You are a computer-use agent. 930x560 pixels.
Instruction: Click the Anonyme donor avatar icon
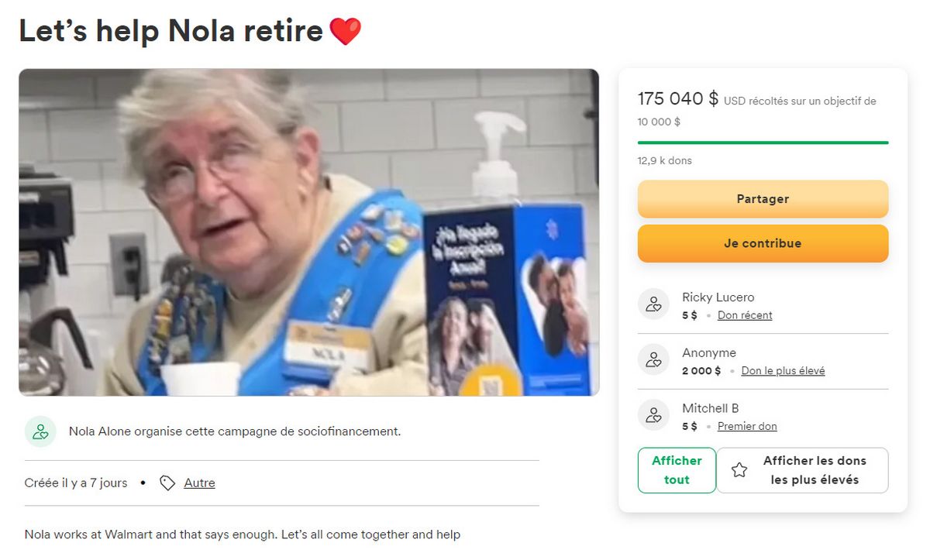pyautogui.click(x=653, y=360)
